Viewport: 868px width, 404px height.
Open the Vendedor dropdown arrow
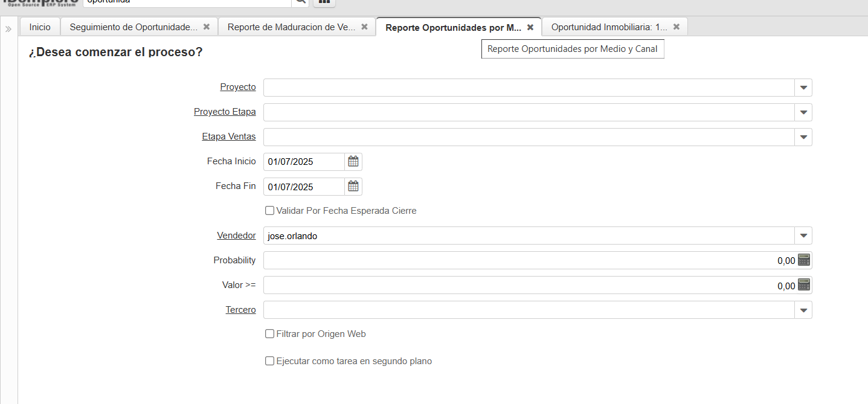click(803, 236)
